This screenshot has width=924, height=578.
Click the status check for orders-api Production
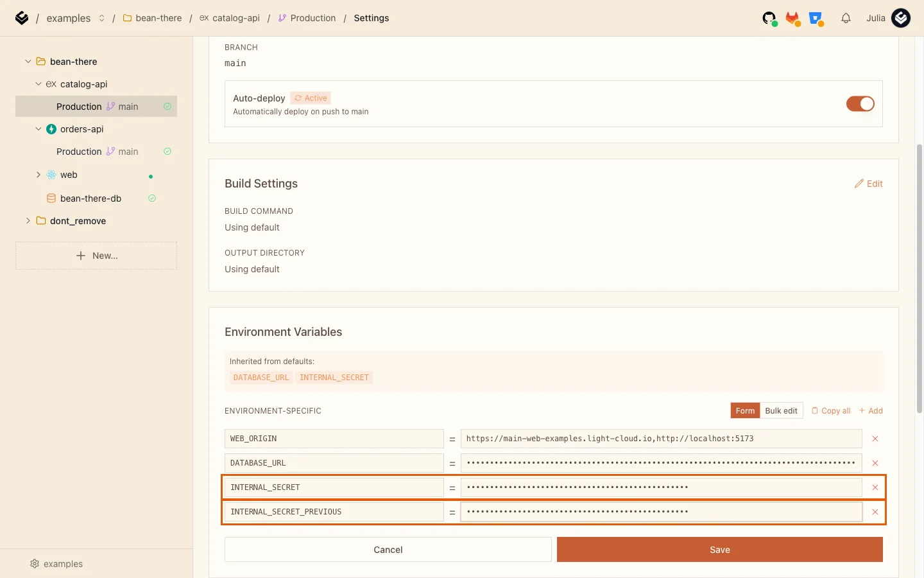[167, 152]
